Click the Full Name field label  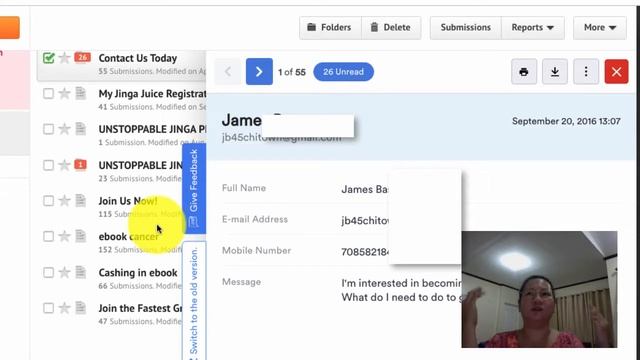coord(244,188)
